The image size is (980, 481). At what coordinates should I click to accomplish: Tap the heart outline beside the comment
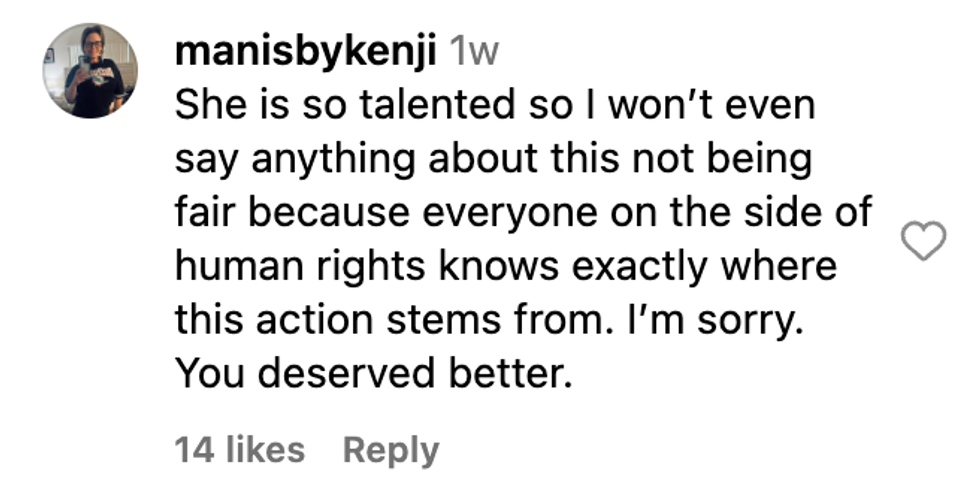coord(923,241)
